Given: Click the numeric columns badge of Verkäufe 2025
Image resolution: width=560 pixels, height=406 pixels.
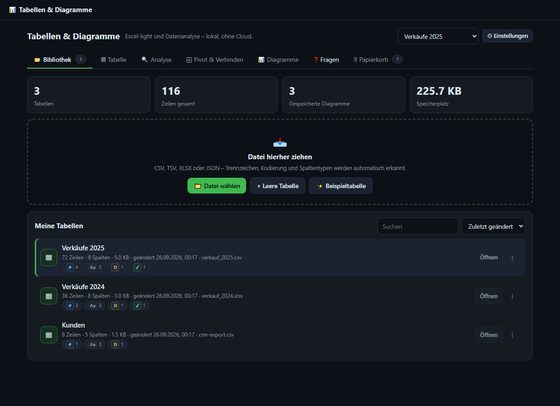Looking at the screenshot, I should pos(72,267).
